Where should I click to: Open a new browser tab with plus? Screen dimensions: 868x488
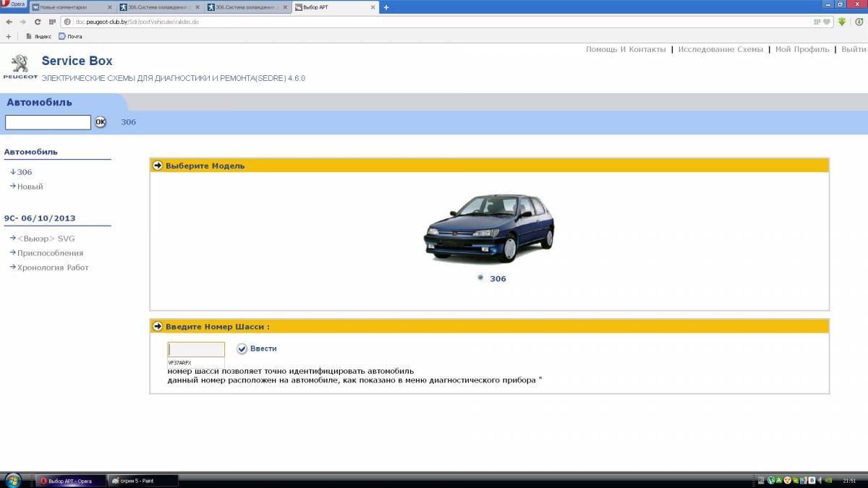[386, 7]
